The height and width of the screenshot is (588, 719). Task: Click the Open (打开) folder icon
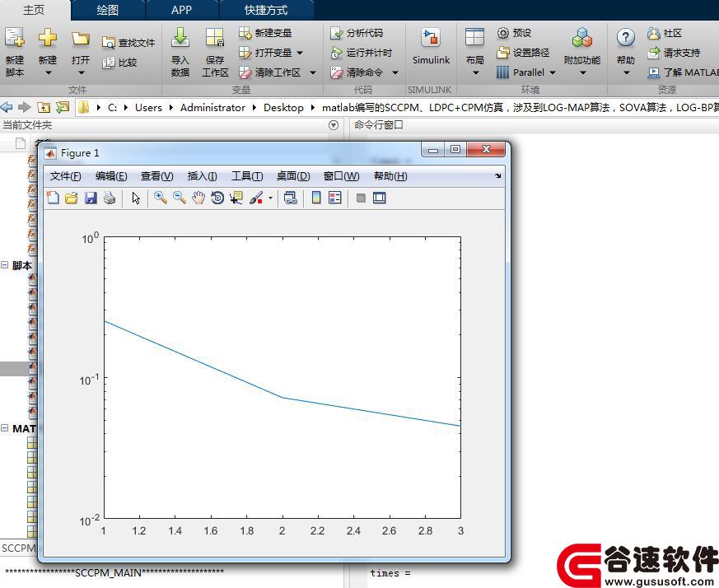click(x=80, y=39)
